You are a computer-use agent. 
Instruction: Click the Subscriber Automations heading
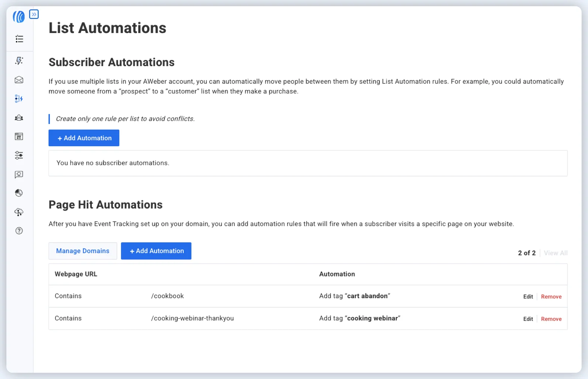pos(112,62)
